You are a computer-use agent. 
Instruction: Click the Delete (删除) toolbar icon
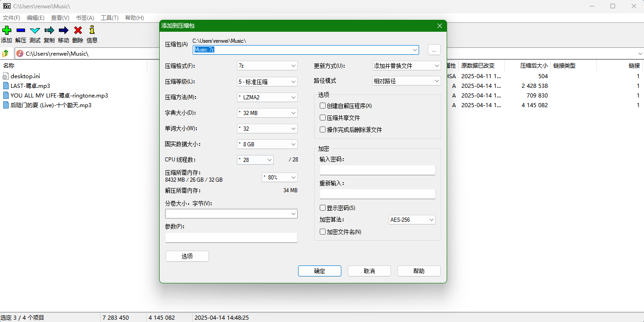pyautogui.click(x=77, y=34)
